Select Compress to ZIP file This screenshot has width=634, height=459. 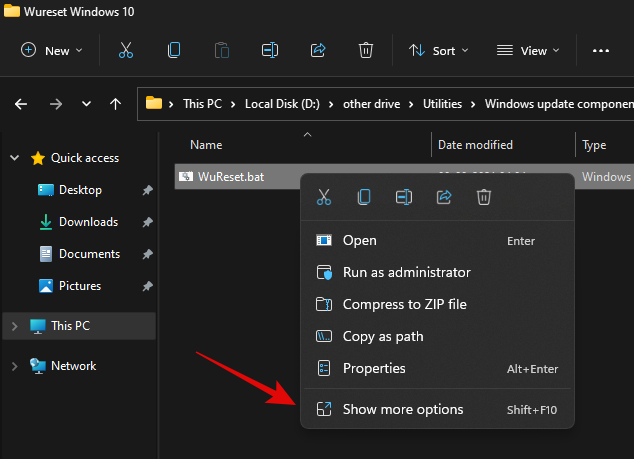tap(404, 304)
